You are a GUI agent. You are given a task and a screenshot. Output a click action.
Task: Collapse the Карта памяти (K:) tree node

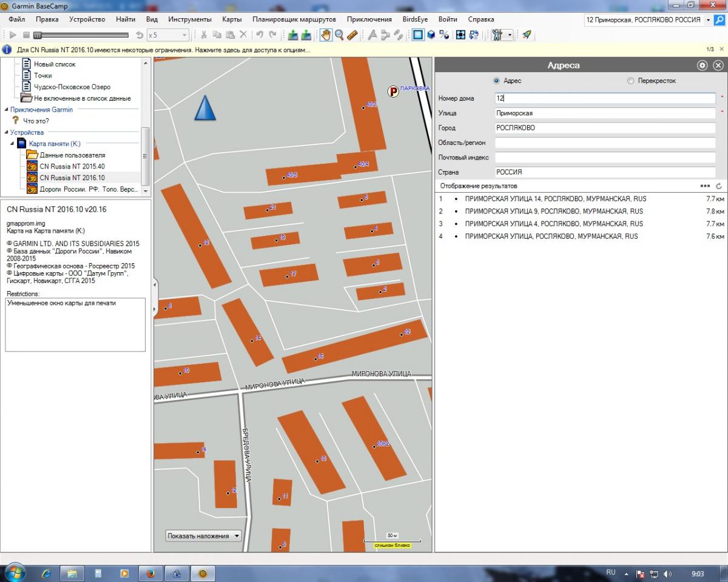point(13,144)
